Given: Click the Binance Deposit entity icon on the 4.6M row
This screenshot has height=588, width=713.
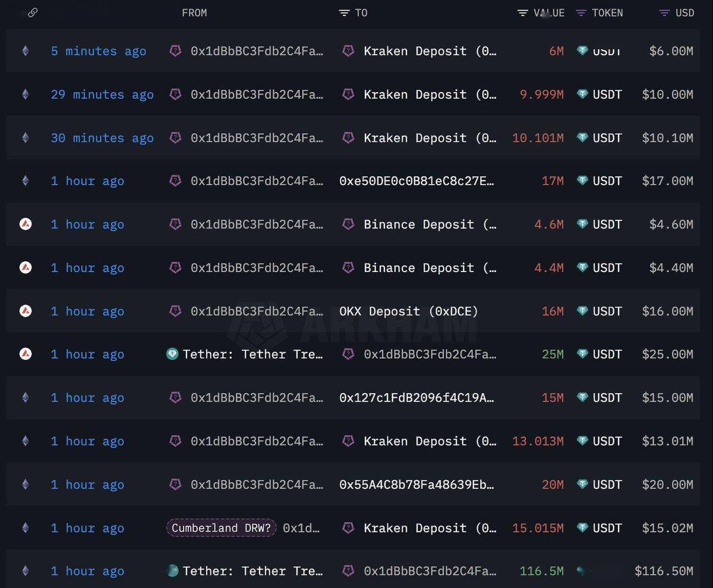Looking at the screenshot, I should pos(348,224).
